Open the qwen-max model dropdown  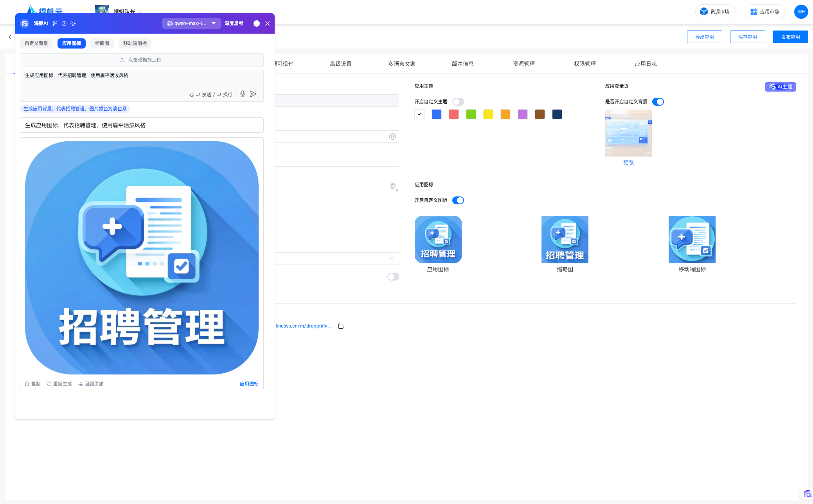pos(191,23)
